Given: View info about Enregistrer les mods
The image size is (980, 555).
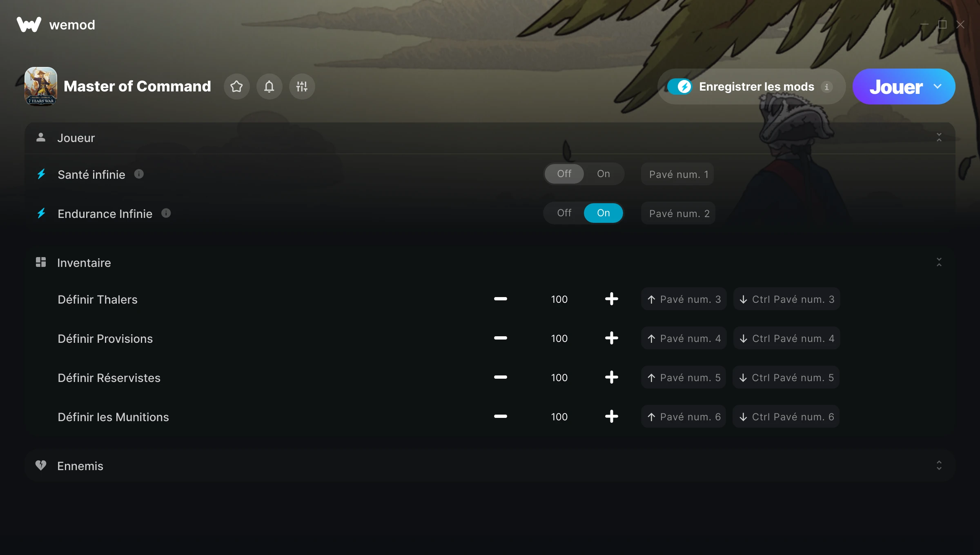Looking at the screenshot, I should [826, 87].
